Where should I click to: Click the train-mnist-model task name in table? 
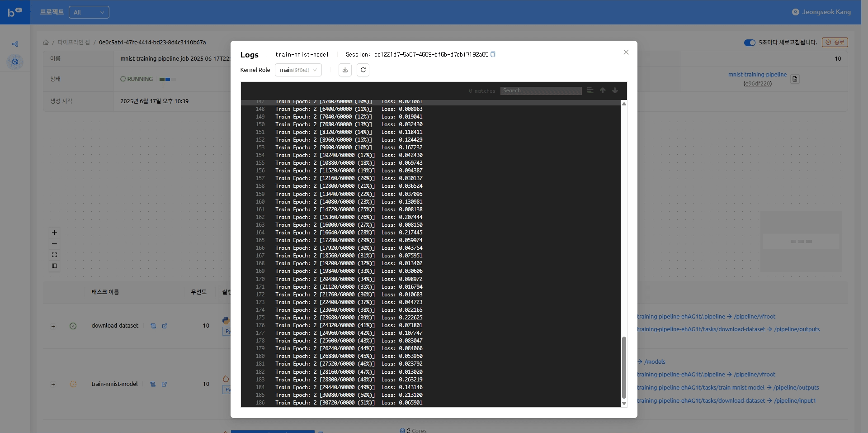(114, 384)
